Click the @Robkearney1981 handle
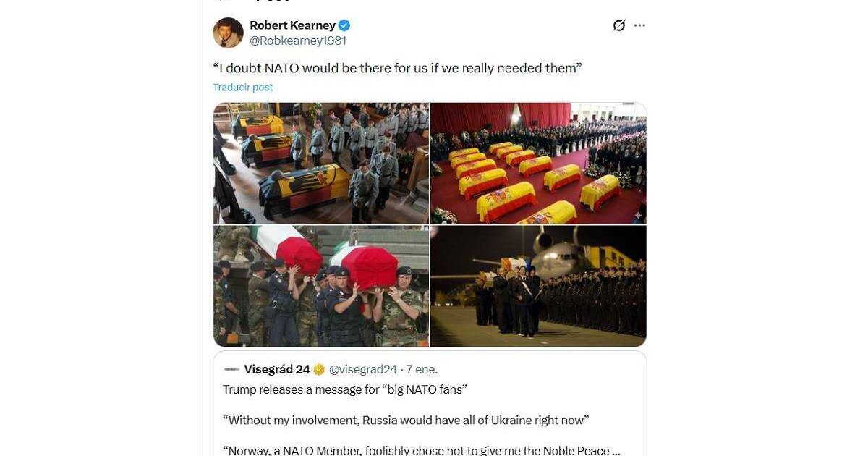This screenshot has width=868, height=456. pos(298,41)
